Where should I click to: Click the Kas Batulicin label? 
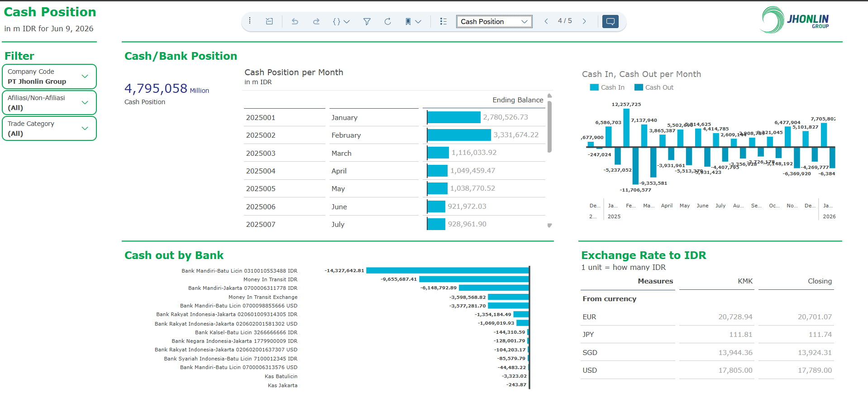[281, 376]
